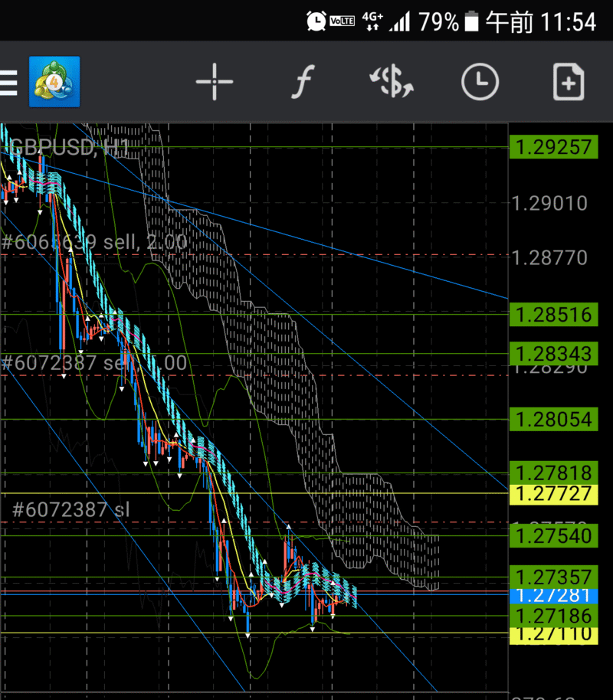This screenshot has width=613, height=700.
Task: Tap the 1.29010 price scale value
Action: pyautogui.click(x=549, y=204)
